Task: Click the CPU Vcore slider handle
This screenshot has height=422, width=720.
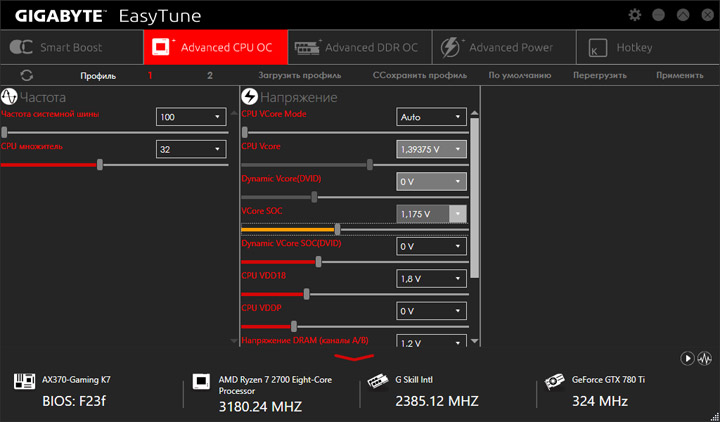Action: [x=370, y=165]
